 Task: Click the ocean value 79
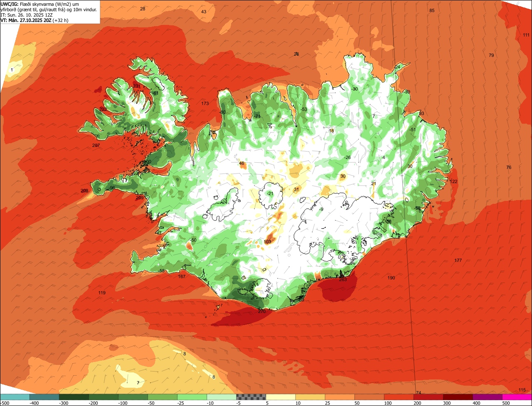pyautogui.click(x=491, y=55)
